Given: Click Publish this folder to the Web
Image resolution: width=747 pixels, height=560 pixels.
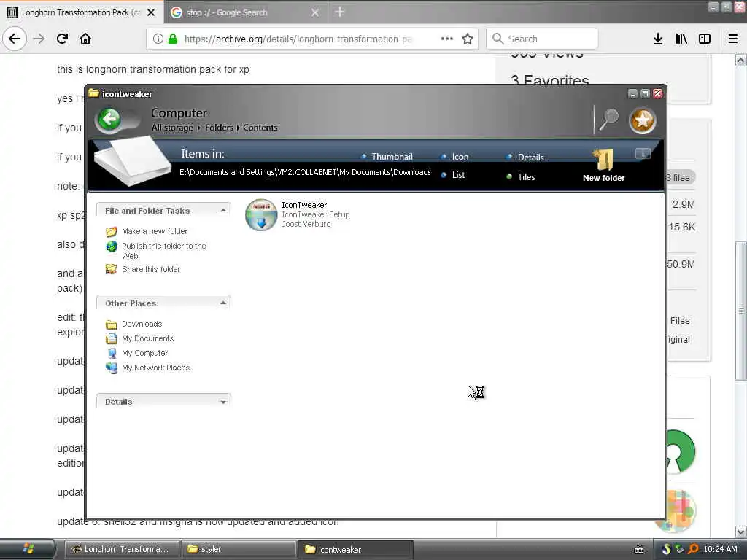Looking at the screenshot, I should click(x=156, y=251).
